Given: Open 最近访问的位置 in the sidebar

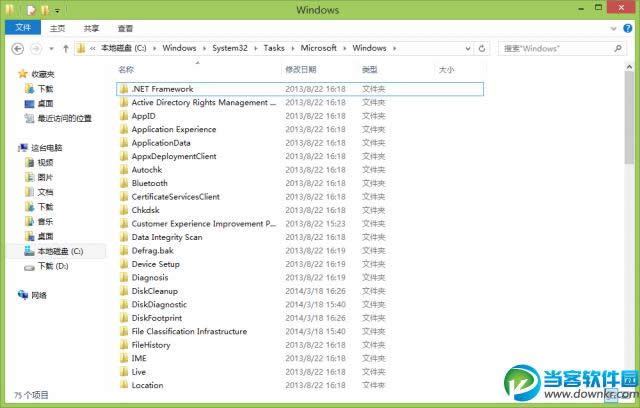Looking at the screenshot, I should pyautogui.click(x=63, y=118).
